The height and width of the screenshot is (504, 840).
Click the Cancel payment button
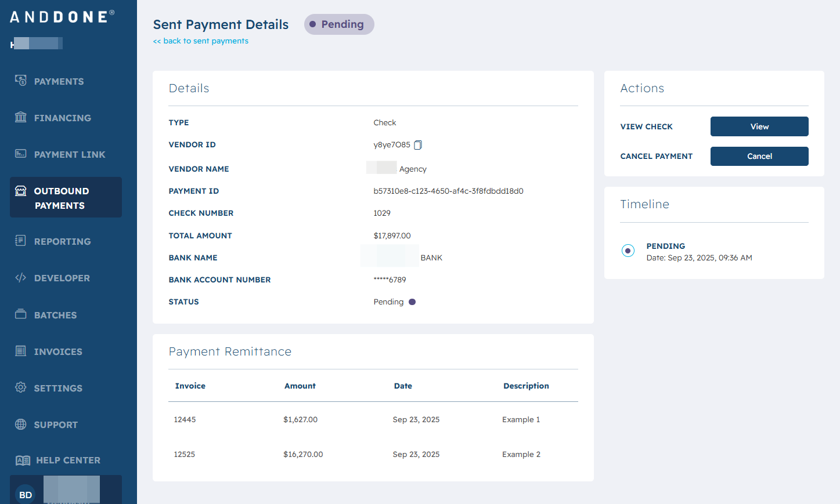pyautogui.click(x=759, y=156)
